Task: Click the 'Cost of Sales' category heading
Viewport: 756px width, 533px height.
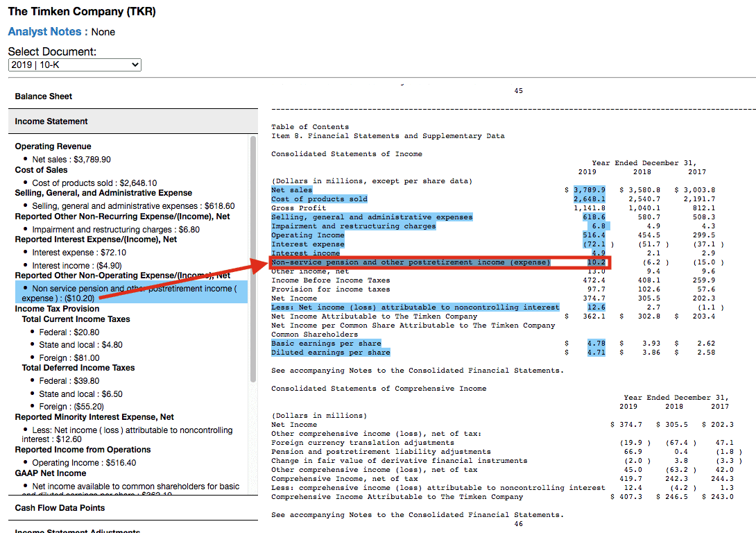Action: click(41, 170)
